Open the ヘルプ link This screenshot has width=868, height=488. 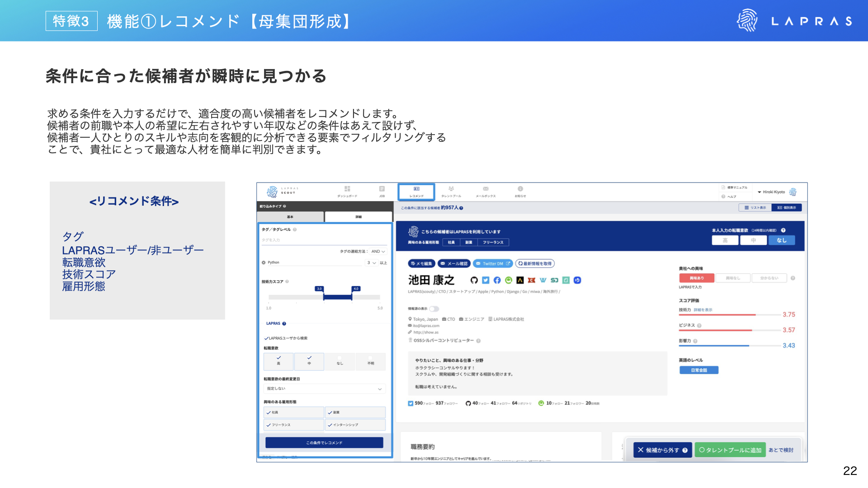pos(729,197)
